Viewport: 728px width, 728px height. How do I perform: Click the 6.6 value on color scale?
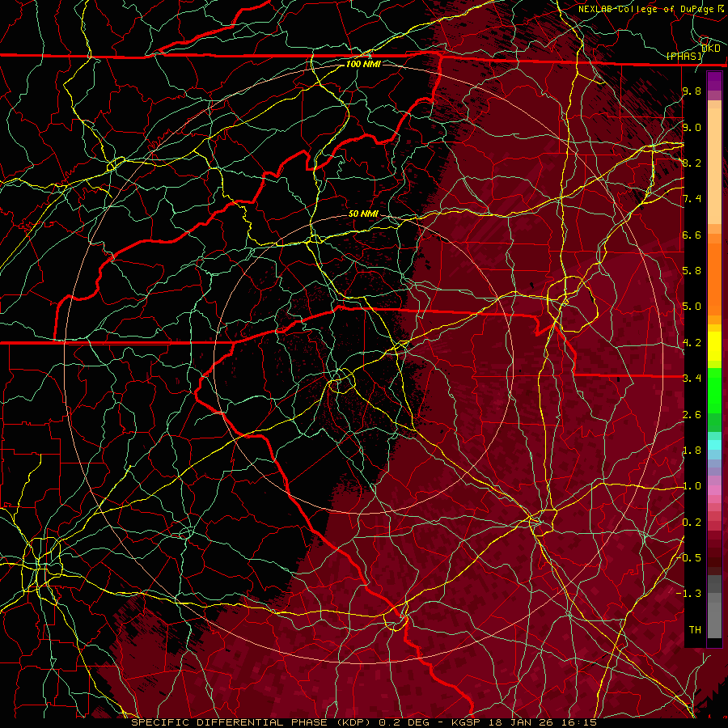click(692, 235)
